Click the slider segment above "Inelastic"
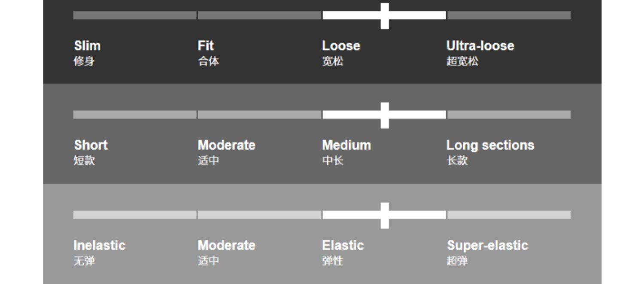644x284 pixels. (x=135, y=215)
